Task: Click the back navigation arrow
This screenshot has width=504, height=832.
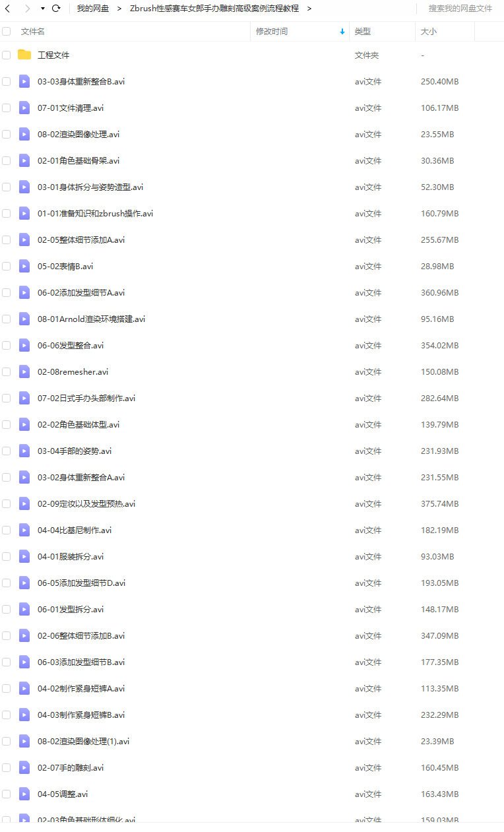Action: click(x=8, y=9)
